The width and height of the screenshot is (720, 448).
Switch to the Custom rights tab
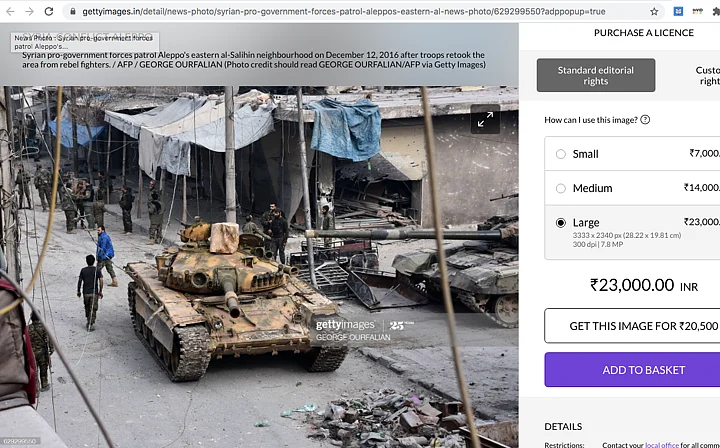[708, 75]
